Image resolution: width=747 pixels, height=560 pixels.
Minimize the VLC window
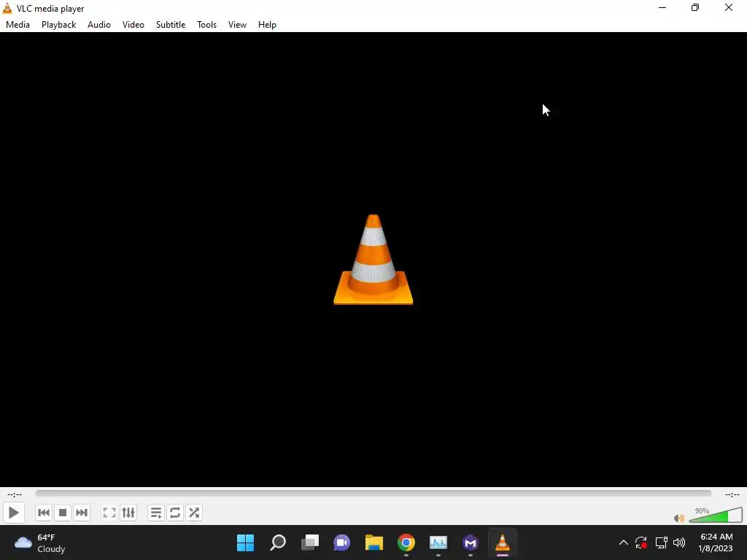(x=662, y=7)
